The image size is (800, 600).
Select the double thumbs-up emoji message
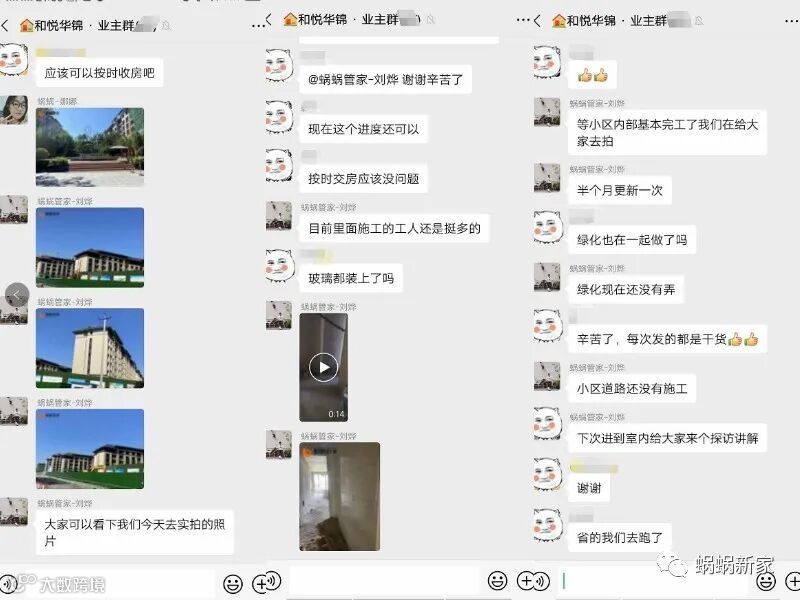pyautogui.click(x=592, y=76)
